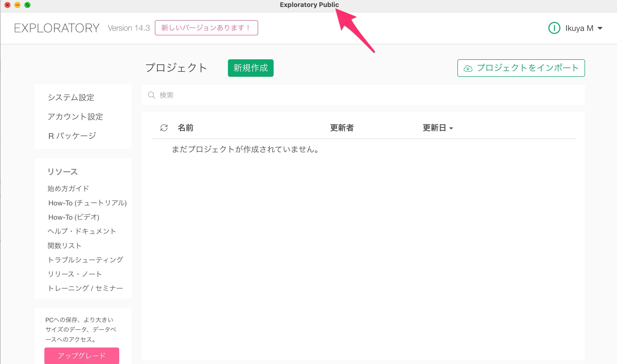Click the 更新者 column header
The image size is (617, 364).
342,128
